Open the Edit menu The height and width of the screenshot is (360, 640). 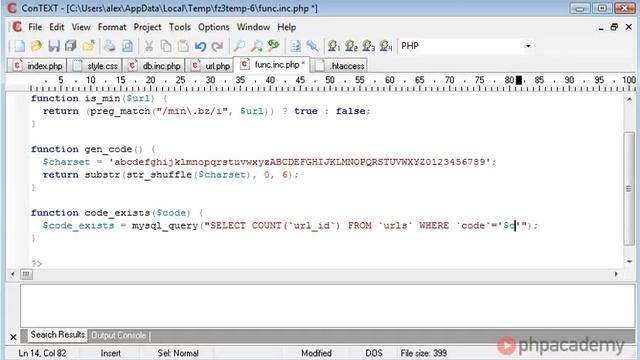coord(57,27)
